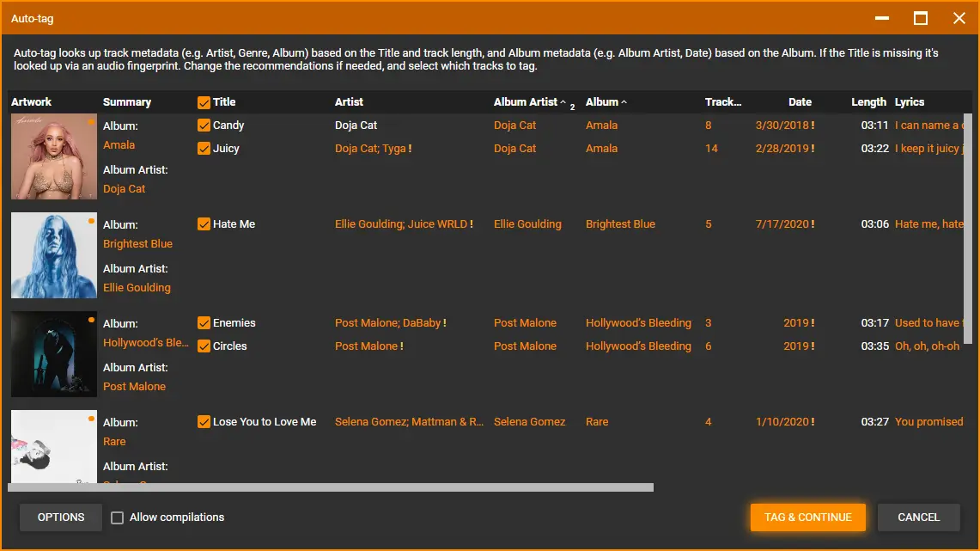Click the Album Artist sort indicator
980x551 pixels.
(563, 101)
